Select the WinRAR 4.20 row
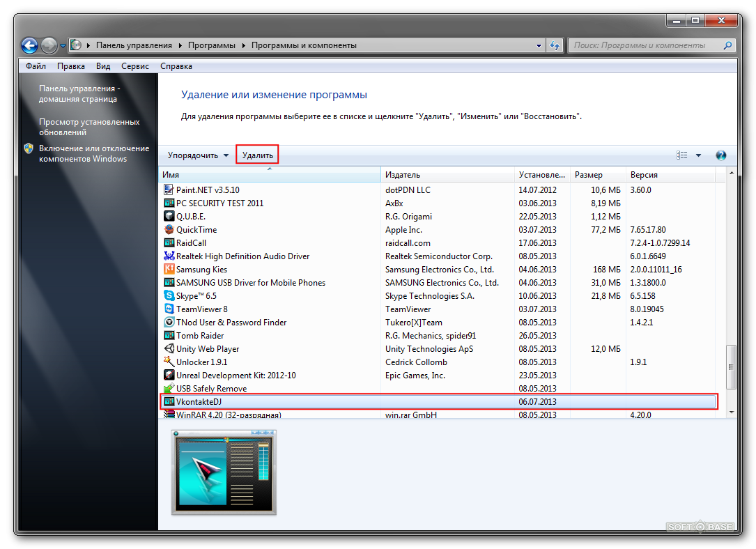 tap(438, 415)
